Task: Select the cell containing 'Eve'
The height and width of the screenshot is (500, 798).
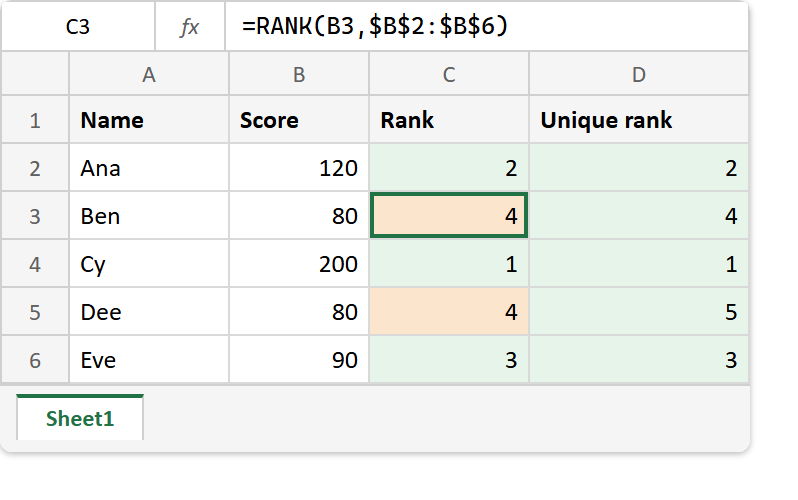Action: [149, 359]
